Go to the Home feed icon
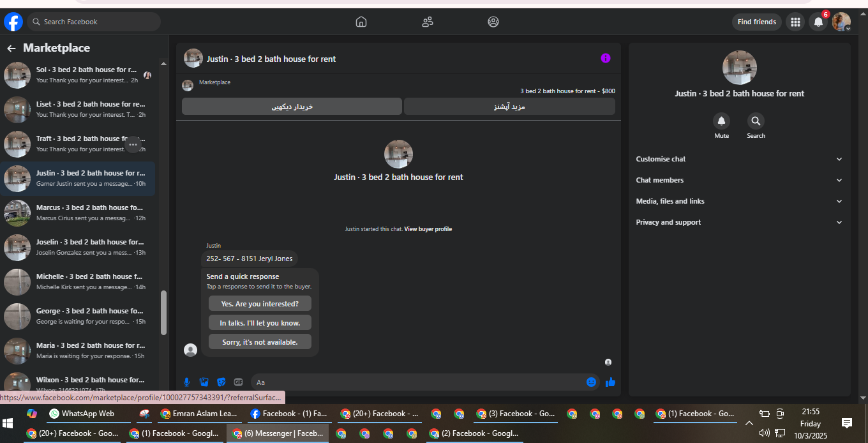 (x=361, y=22)
